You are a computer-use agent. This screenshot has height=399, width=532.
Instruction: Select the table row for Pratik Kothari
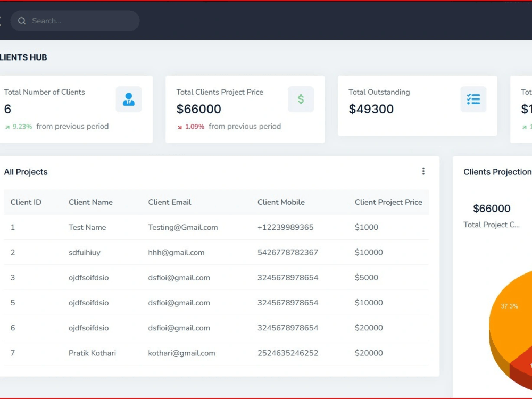(x=213, y=353)
